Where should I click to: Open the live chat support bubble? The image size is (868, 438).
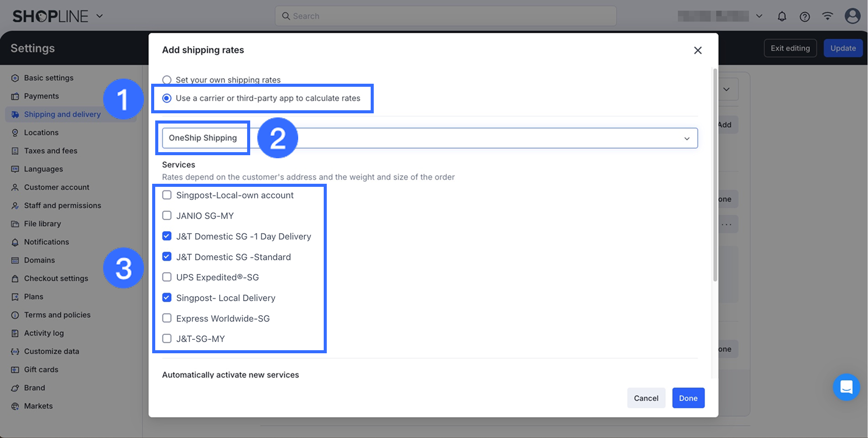pyautogui.click(x=846, y=387)
